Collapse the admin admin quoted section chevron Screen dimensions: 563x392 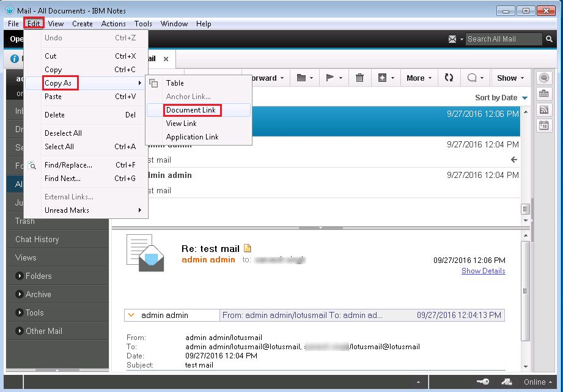click(x=131, y=315)
